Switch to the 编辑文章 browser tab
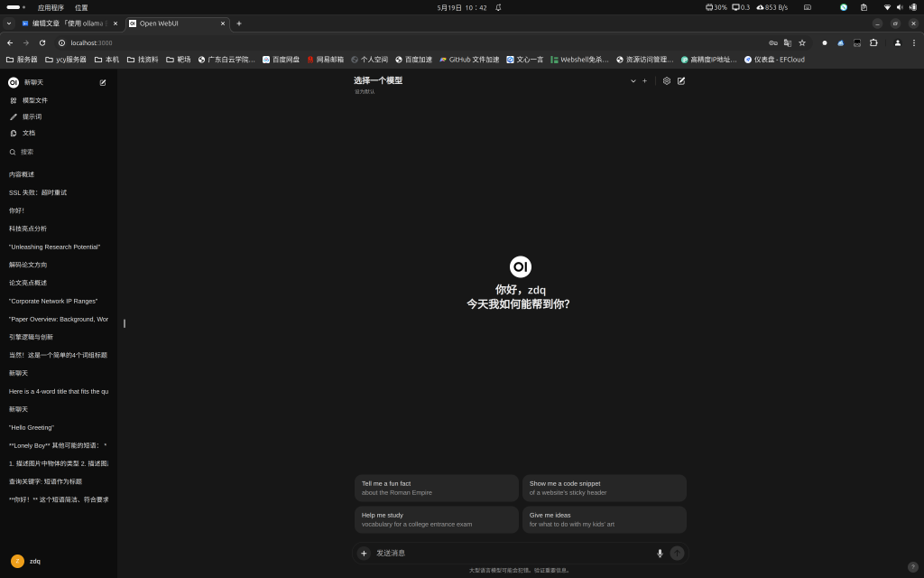This screenshot has width=924, height=578. pos(70,23)
